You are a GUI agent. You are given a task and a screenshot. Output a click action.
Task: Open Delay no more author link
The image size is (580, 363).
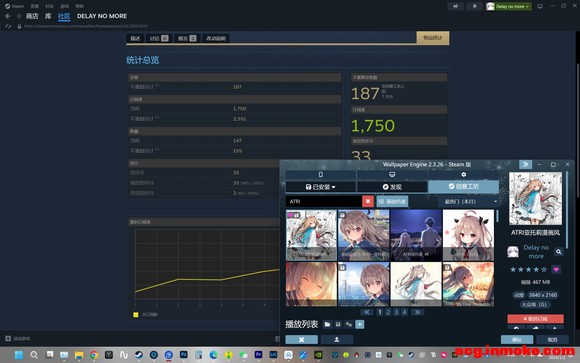(536, 252)
